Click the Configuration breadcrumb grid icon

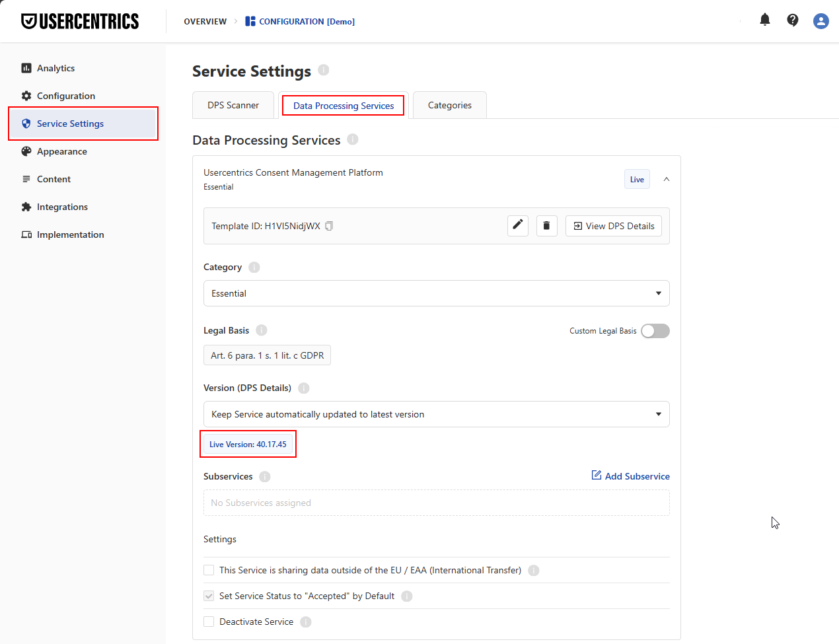pos(250,21)
